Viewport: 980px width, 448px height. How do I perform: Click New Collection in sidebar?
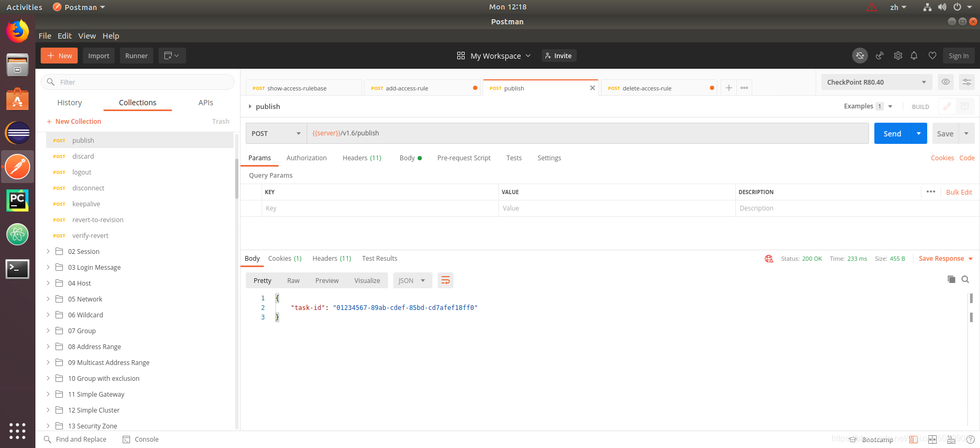(x=73, y=121)
